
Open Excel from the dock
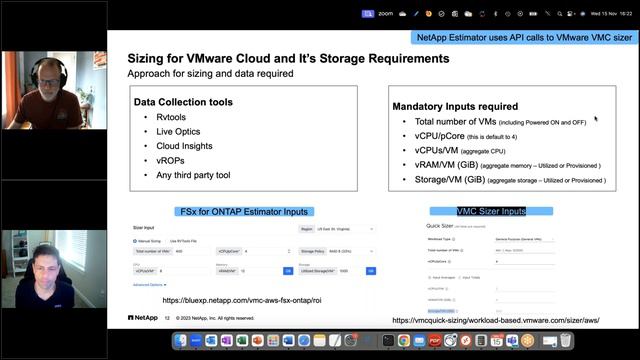coord(242,341)
